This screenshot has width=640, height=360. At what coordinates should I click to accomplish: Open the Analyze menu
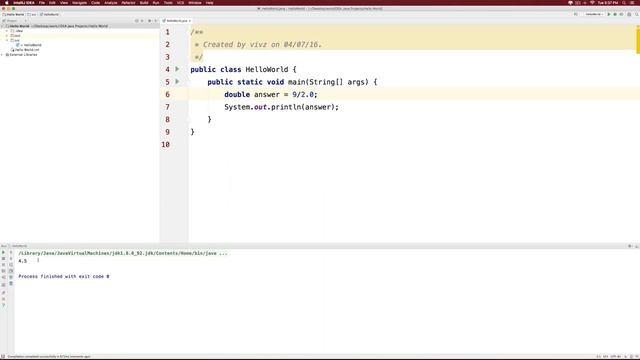[x=111, y=2]
